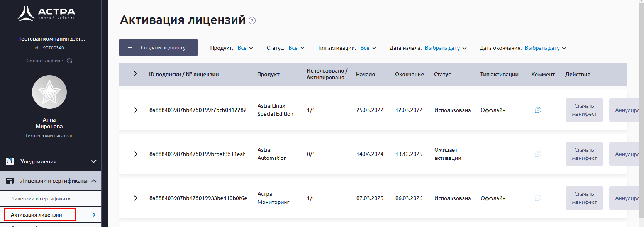Expand all rows via header chevron
The height and width of the screenshot is (227, 644).
[135, 73]
